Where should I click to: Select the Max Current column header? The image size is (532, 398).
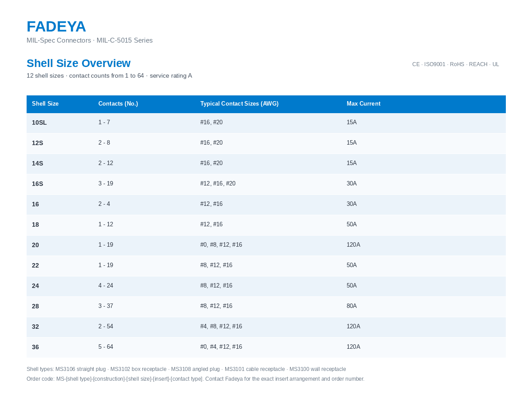pyautogui.click(x=364, y=104)
